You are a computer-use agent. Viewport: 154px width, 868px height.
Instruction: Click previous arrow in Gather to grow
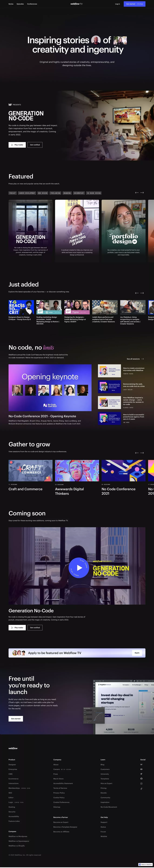click(x=137, y=453)
